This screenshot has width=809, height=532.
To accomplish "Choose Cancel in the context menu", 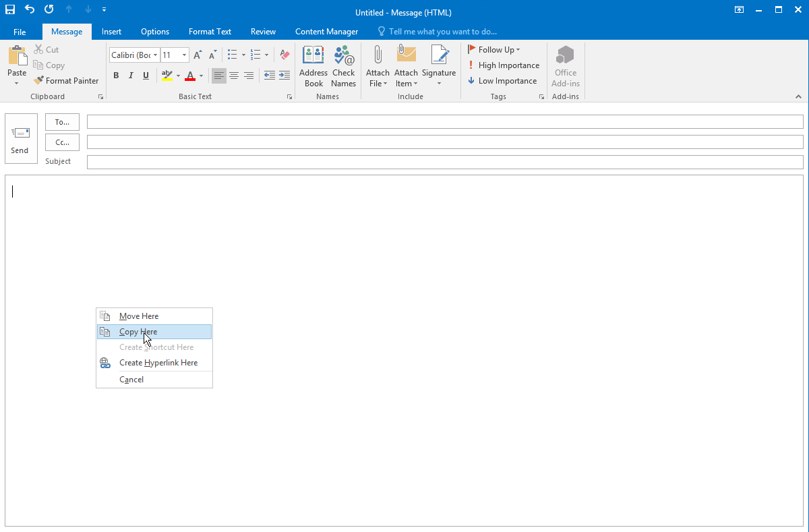I will [x=154, y=380].
